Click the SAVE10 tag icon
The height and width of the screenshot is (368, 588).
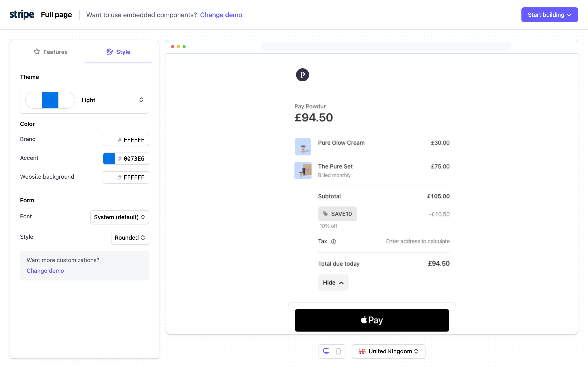[x=325, y=214]
